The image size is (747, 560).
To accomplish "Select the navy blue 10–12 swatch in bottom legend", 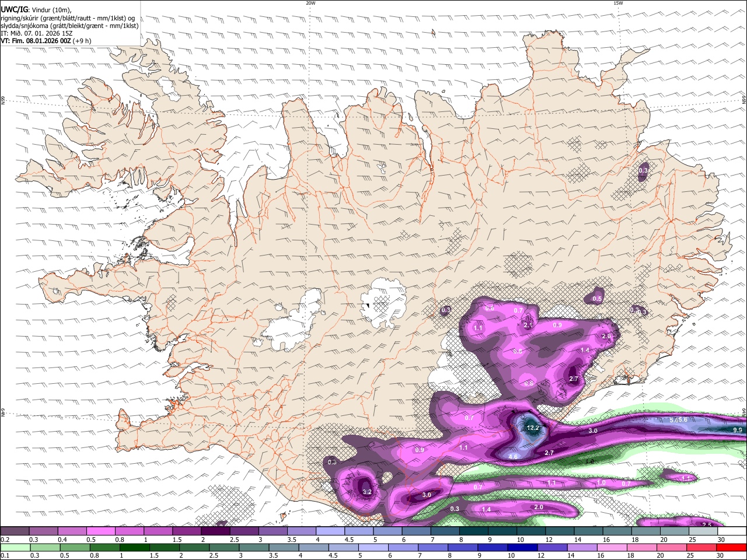I will pyautogui.click(x=522, y=547).
